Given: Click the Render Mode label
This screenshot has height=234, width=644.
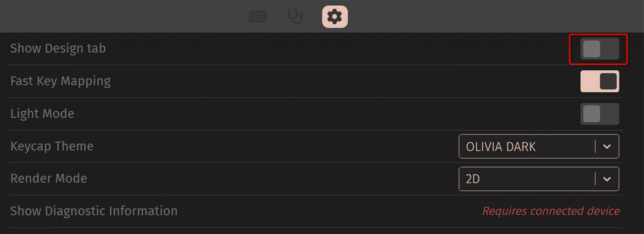Looking at the screenshot, I should [49, 178].
